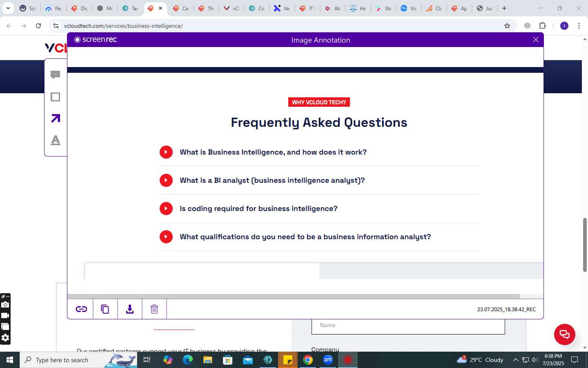Expand 'Is coding required' FAQ arrow
Screen dimensions: 588x368
166,209
